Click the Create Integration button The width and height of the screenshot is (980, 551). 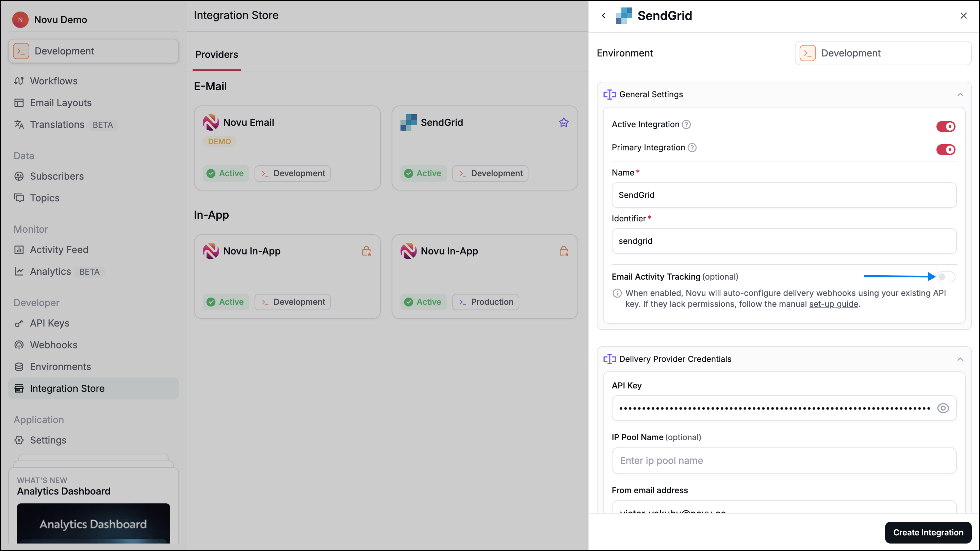tap(928, 532)
